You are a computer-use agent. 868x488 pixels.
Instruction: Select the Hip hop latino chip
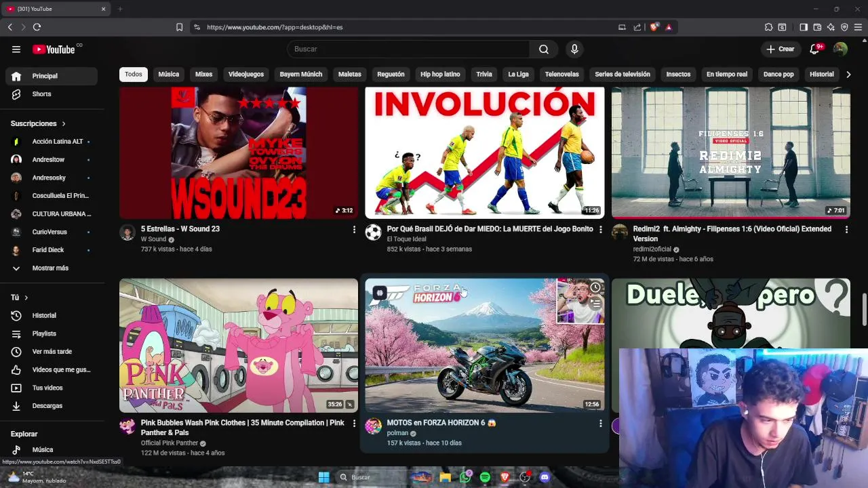point(440,75)
